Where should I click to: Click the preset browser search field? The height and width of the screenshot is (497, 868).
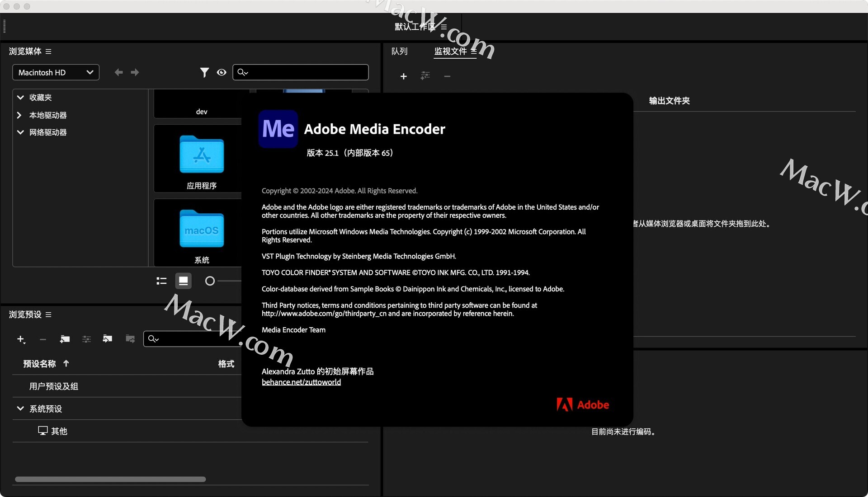tap(192, 339)
